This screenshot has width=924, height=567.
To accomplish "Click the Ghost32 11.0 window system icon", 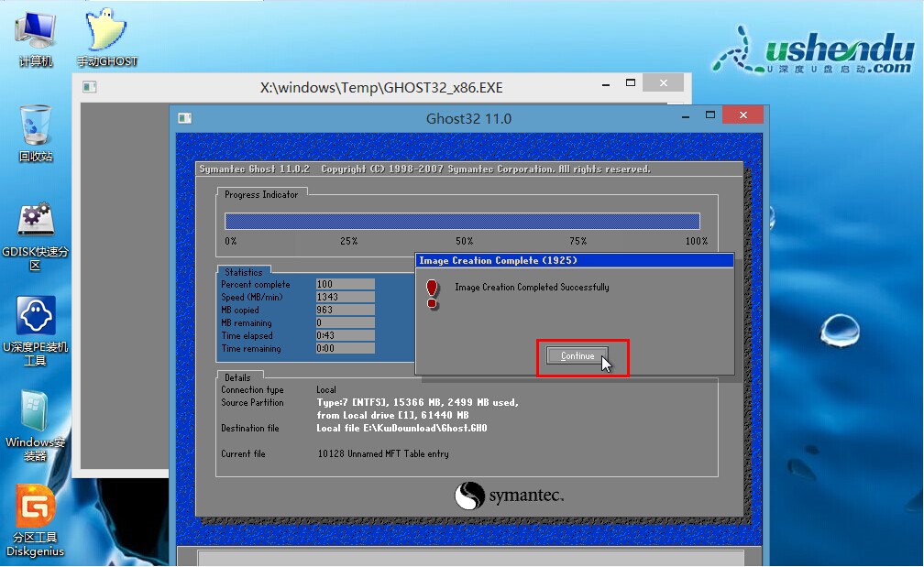I will 185,118.
